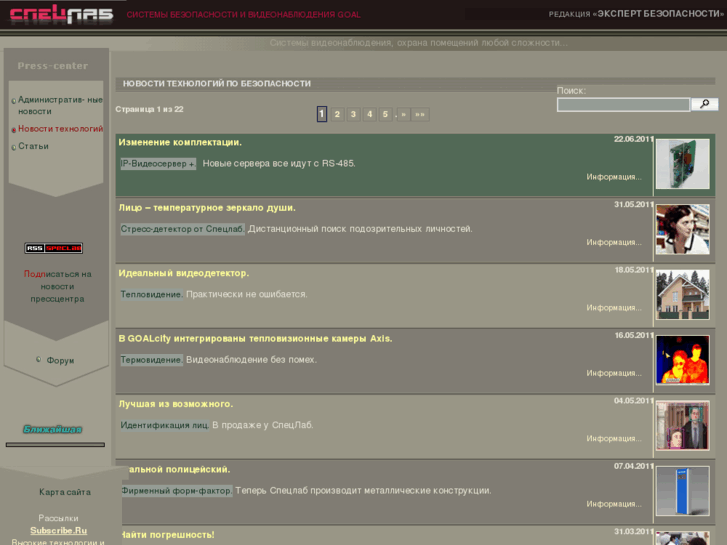This screenshot has width=727, height=545.
Task: Open Статьи in the sidebar menu
Action: 33,146
